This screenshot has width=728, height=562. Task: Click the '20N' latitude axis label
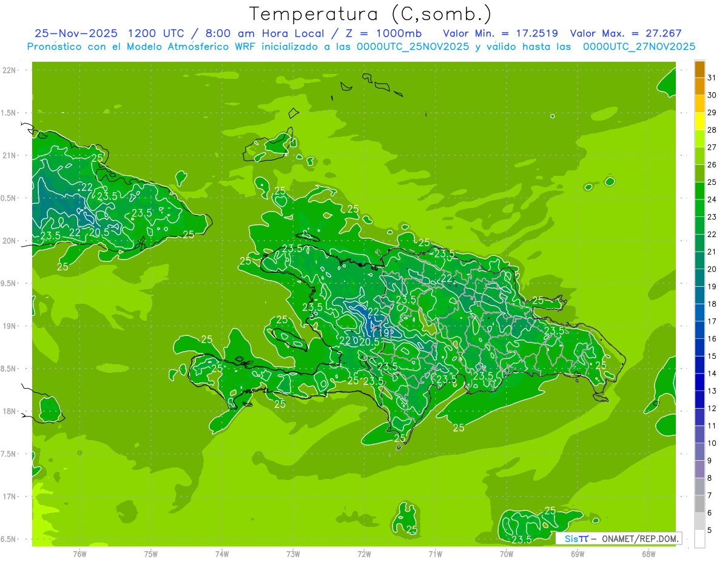click(10, 241)
